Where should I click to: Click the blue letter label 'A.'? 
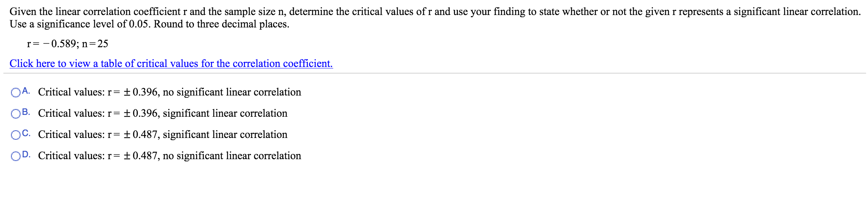[x=26, y=91]
